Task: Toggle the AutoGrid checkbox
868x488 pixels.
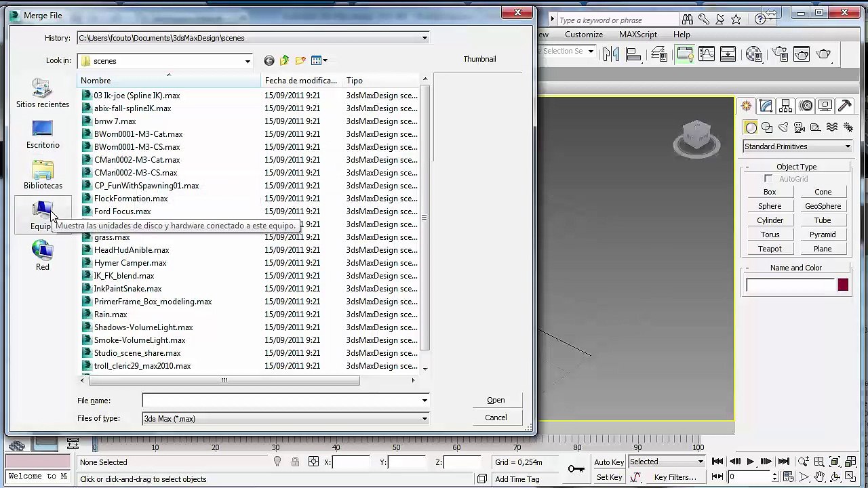Action: tap(768, 179)
